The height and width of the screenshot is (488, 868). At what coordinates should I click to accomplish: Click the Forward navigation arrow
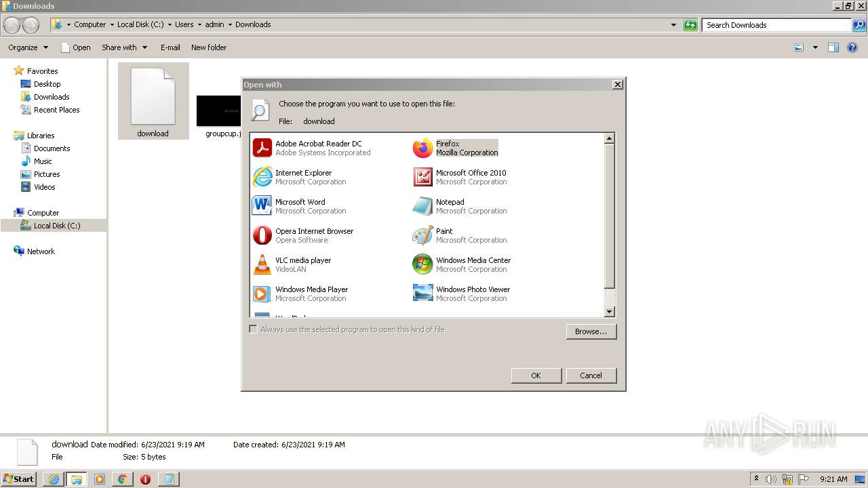click(x=31, y=25)
